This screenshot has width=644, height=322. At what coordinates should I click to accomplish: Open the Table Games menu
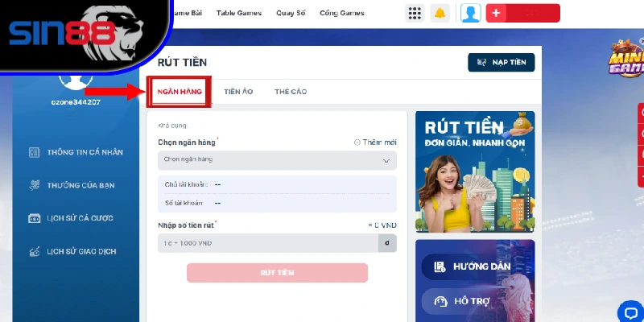(239, 13)
